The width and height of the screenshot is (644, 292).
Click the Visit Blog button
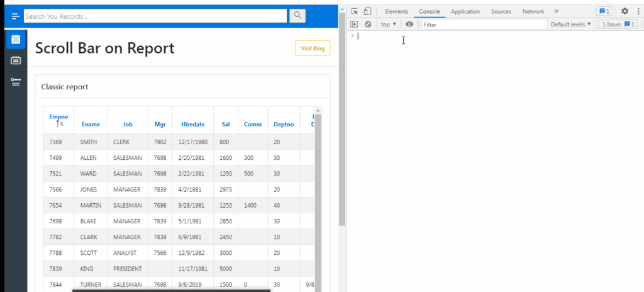pos(313,48)
